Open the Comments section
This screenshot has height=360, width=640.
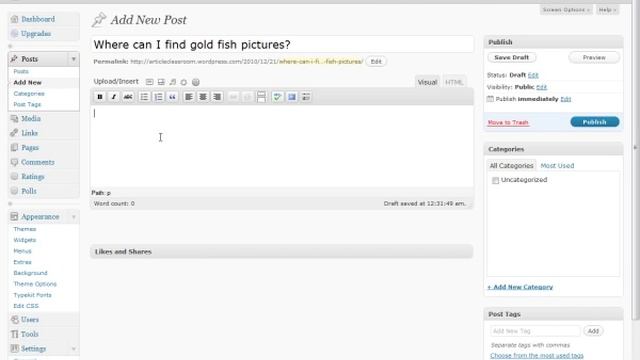click(38, 162)
